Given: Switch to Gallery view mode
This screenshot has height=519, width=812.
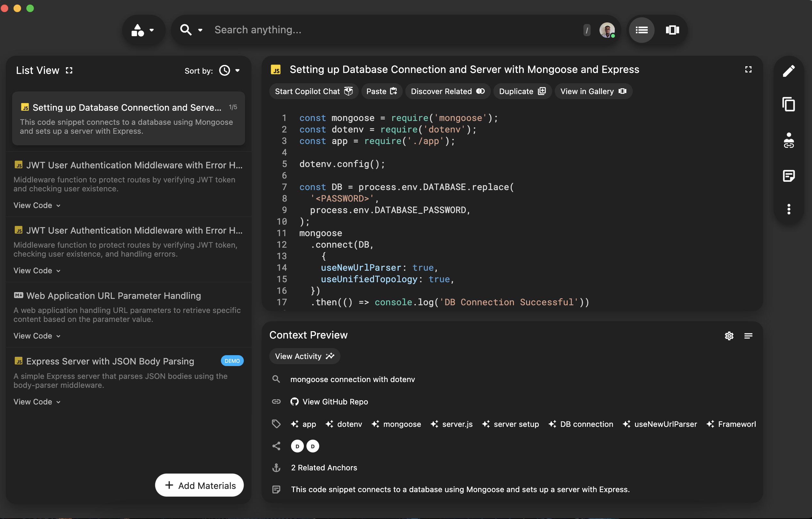Looking at the screenshot, I should [x=672, y=30].
